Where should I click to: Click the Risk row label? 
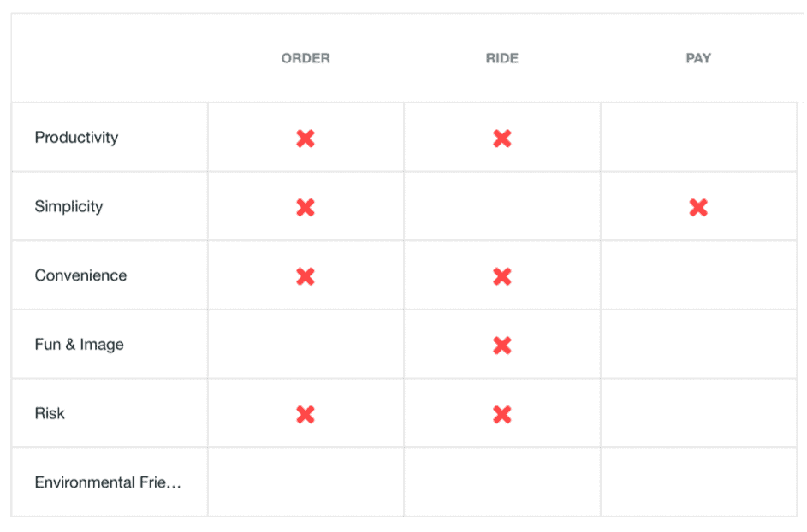(x=50, y=413)
